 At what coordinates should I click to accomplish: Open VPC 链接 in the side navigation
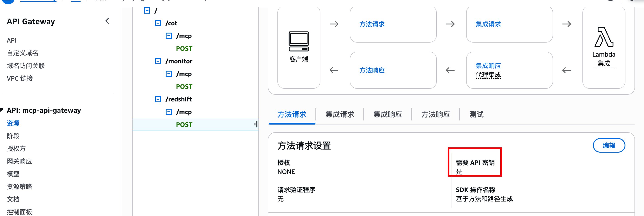(x=20, y=78)
